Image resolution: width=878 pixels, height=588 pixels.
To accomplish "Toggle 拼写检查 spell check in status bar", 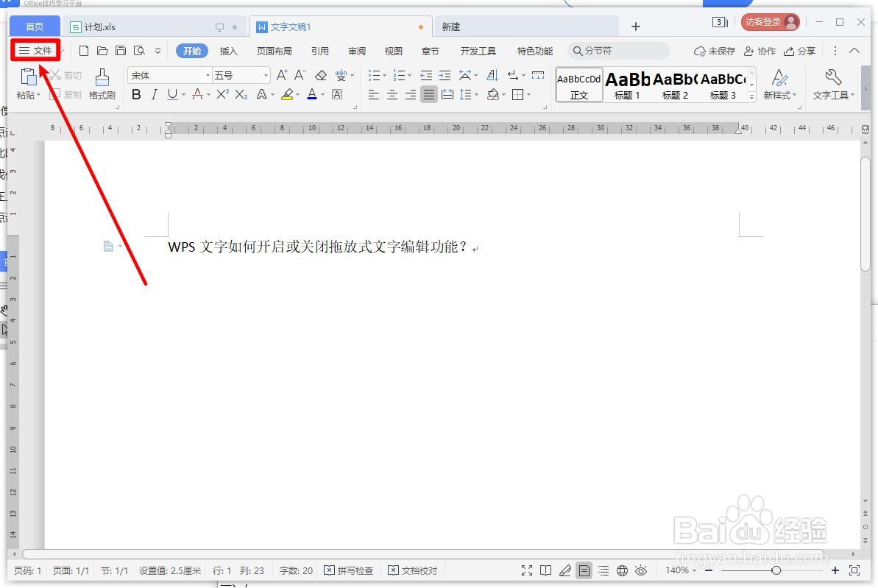I will pyautogui.click(x=349, y=570).
